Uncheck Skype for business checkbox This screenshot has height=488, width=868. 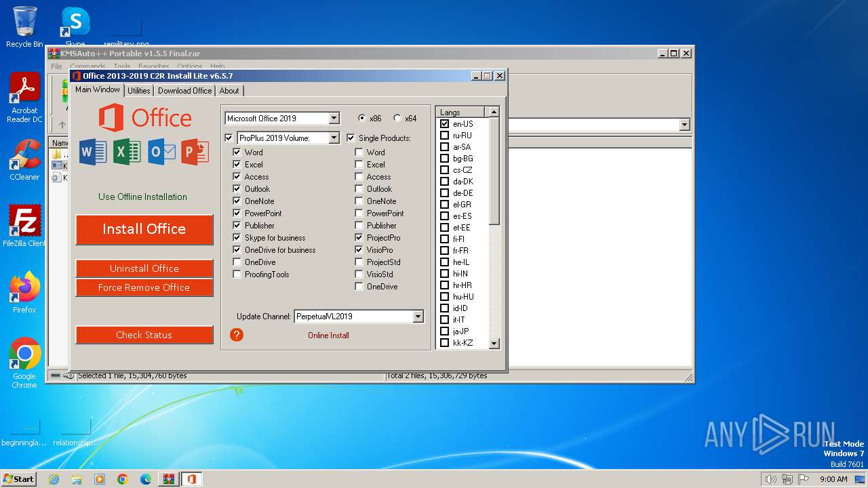click(x=237, y=238)
